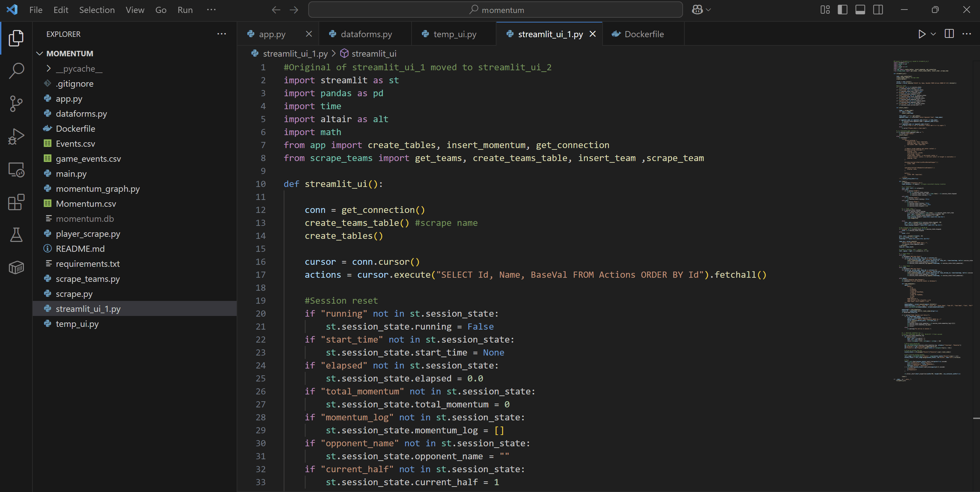The height and width of the screenshot is (492, 980).
Task: Open the run button dropdown arrow
Action: click(x=933, y=34)
